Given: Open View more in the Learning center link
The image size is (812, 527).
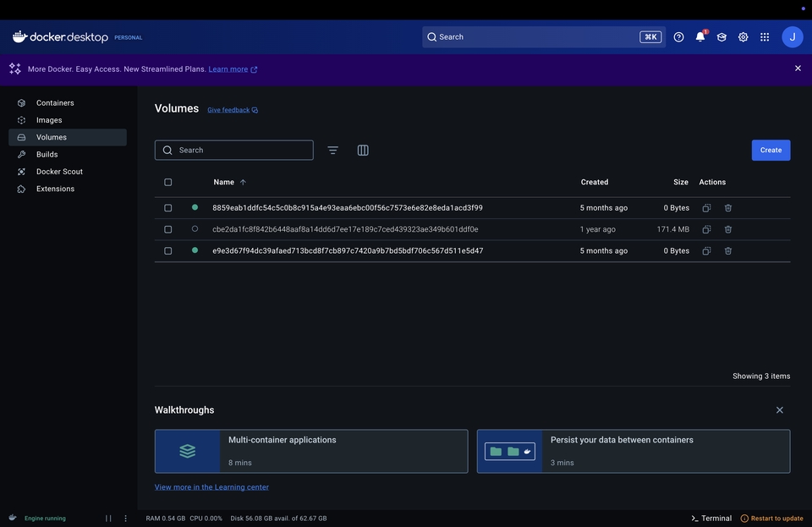Looking at the screenshot, I should coord(211,487).
